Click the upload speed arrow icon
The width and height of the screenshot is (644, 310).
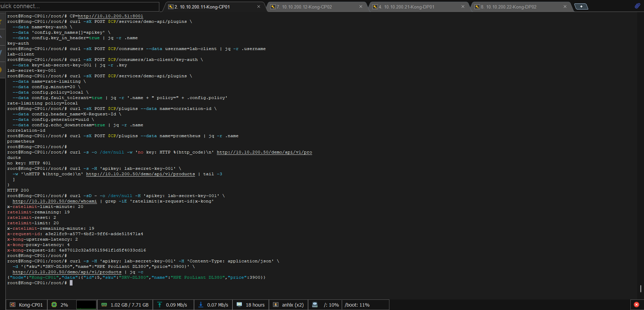click(x=159, y=305)
